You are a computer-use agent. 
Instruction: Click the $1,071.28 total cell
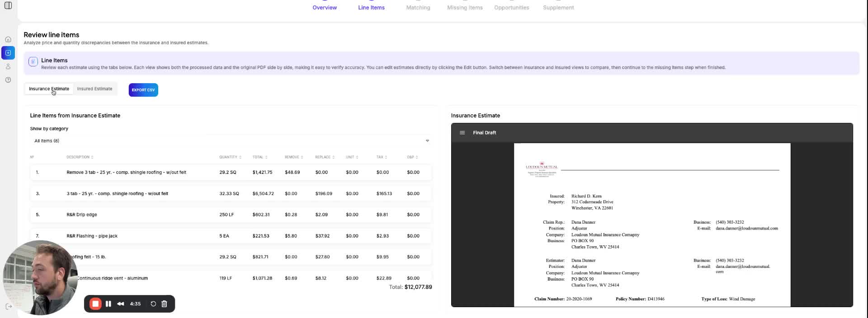tap(262, 278)
